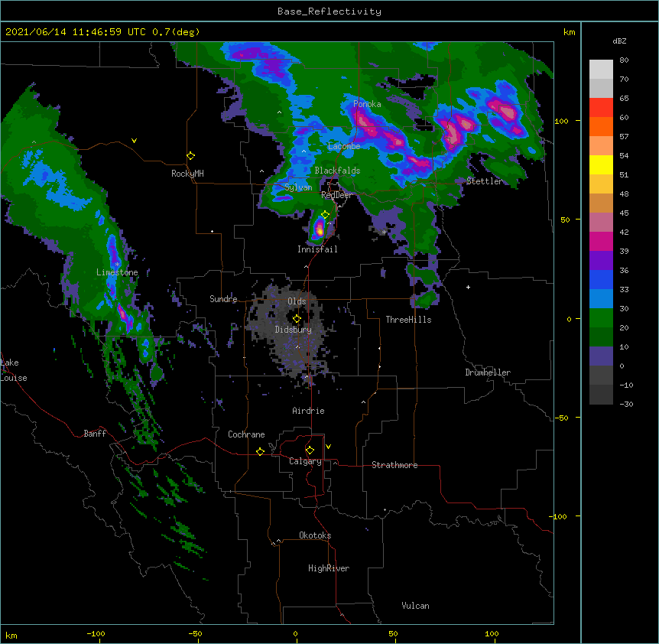Screen dimensions: 659x644
Task: Click the dBZ legend heading
Action: pyautogui.click(x=619, y=41)
